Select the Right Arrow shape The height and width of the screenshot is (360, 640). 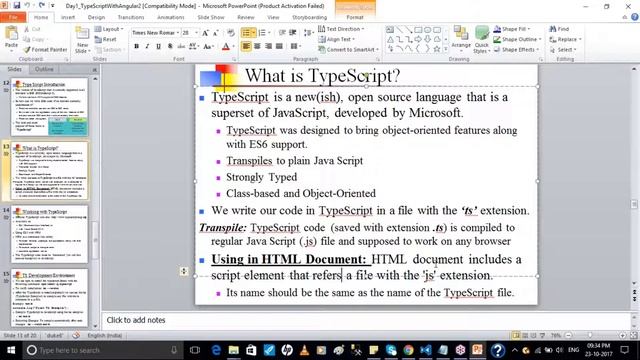tap(418, 39)
